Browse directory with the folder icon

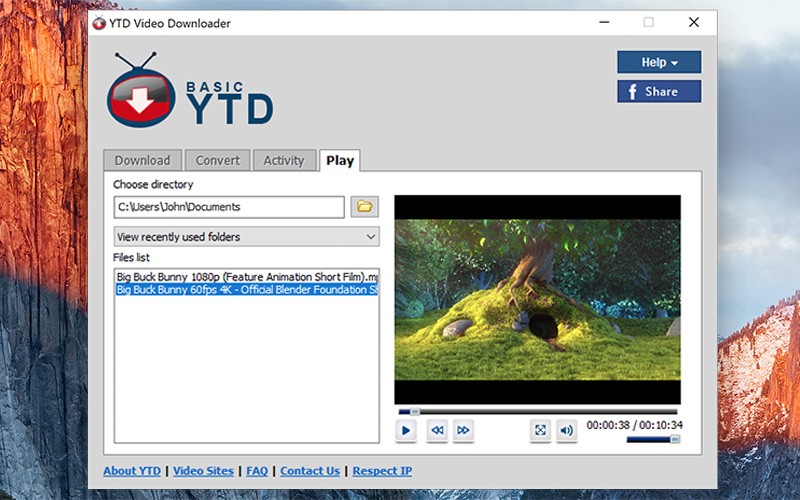tap(364, 207)
